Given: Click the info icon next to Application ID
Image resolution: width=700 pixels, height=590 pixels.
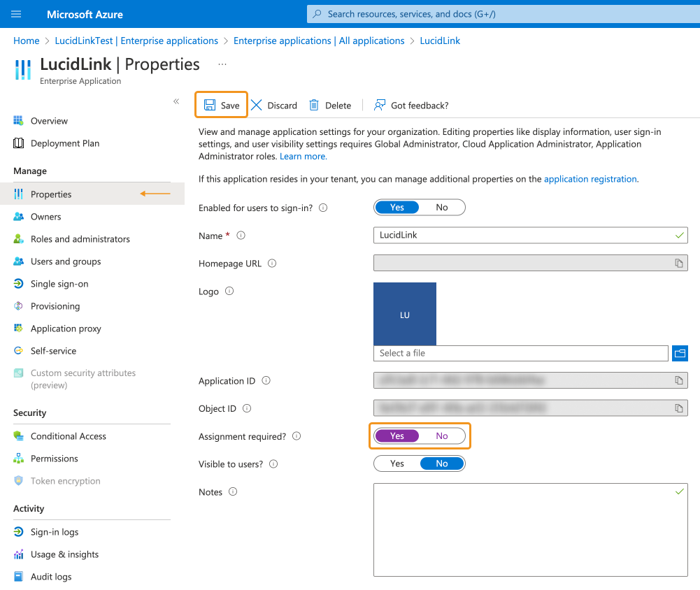Looking at the screenshot, I should pyautogui.click(x=266, y=380).
